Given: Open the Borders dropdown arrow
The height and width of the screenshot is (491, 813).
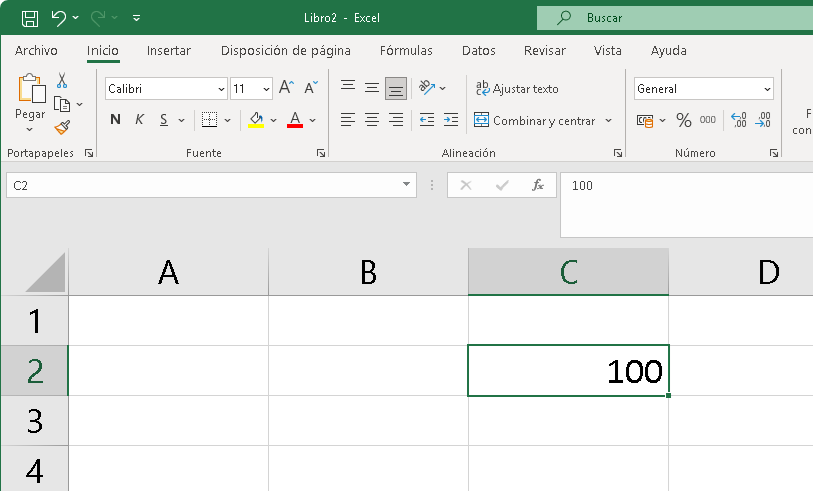Looking at the screenshot, I should tap(228, 120).
